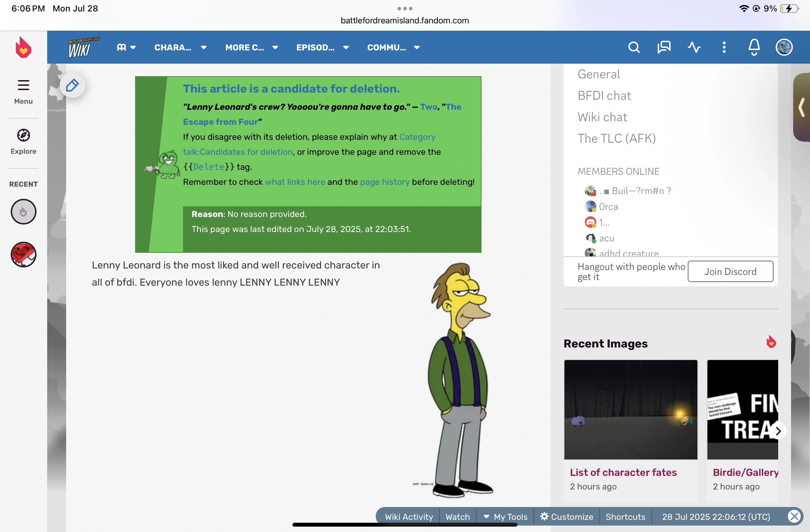Screen dimensions: 810x532
Task: Click the pencil edit page icon
Action: pos(73,85)
